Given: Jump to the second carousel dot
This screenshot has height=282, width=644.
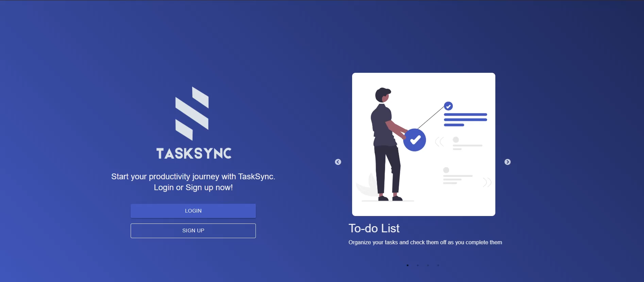Looking at the screenshot, I should click(x=418, y=265).
